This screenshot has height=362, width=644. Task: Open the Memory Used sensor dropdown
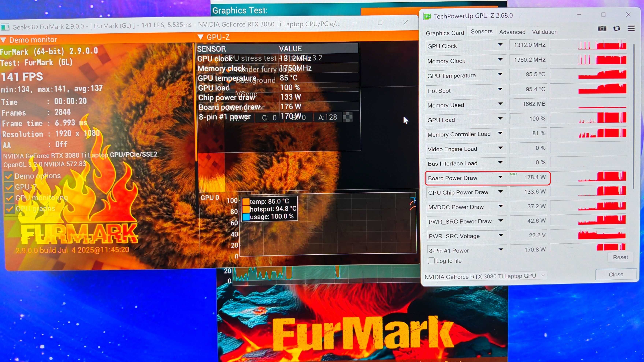(500, 104)
